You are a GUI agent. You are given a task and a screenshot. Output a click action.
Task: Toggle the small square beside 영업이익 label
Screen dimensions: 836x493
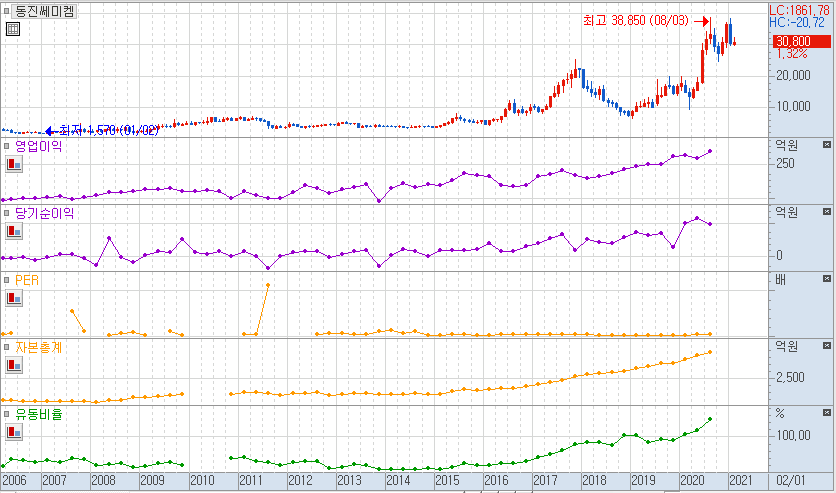tap(6, 146)
